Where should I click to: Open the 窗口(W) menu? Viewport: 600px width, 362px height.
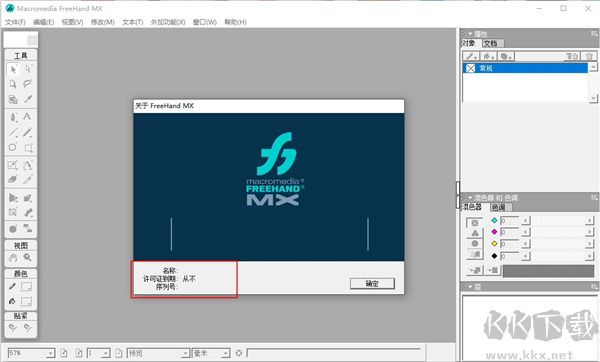(205, 22)
